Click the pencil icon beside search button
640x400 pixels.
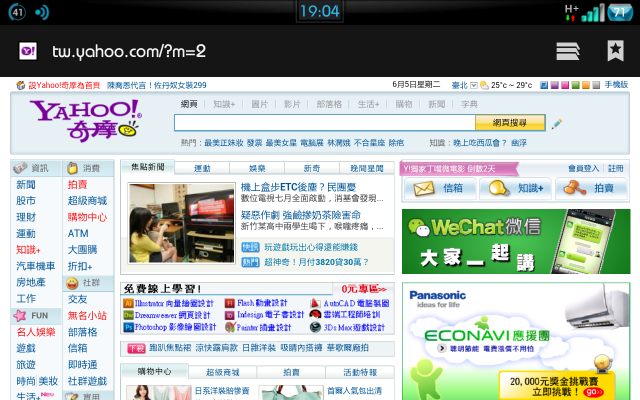(557, 124)
